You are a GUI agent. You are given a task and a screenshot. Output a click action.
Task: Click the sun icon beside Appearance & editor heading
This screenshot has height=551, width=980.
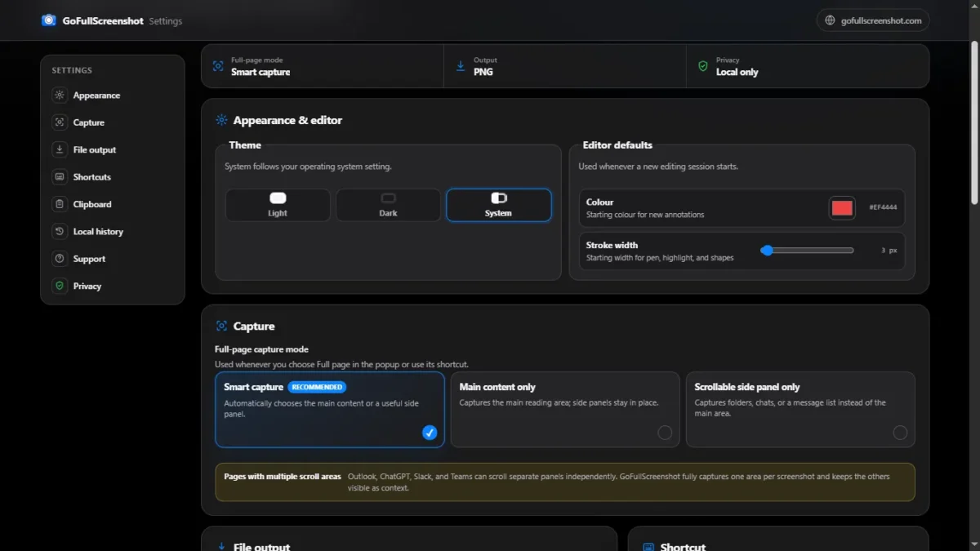[x=221, y=120]
